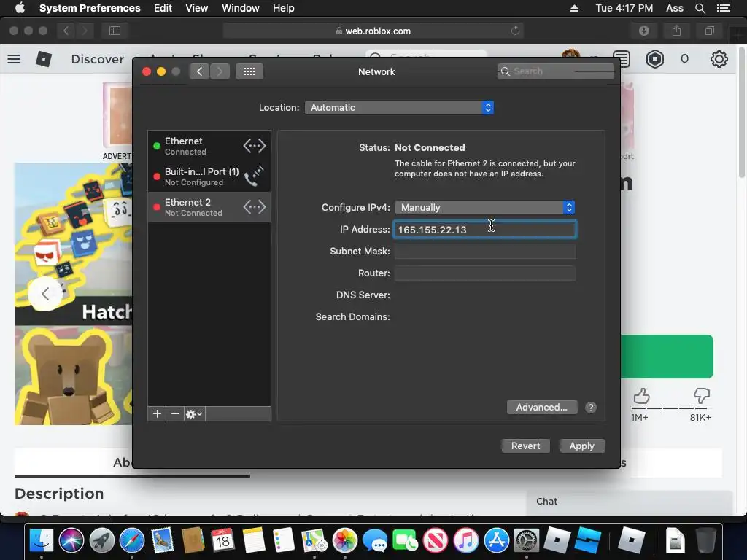747x560 pixels.
Task: Select the Ethernet 2 service
Action: click(209, 207)
